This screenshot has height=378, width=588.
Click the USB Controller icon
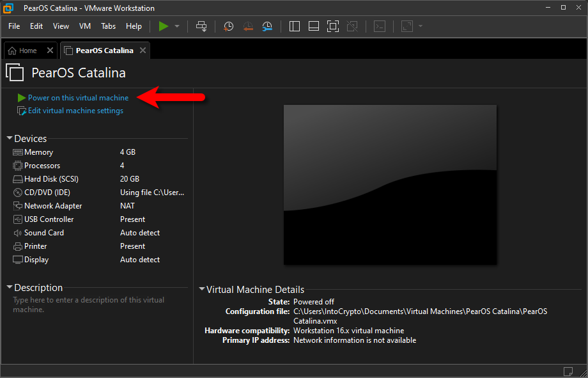pos(18,219)
